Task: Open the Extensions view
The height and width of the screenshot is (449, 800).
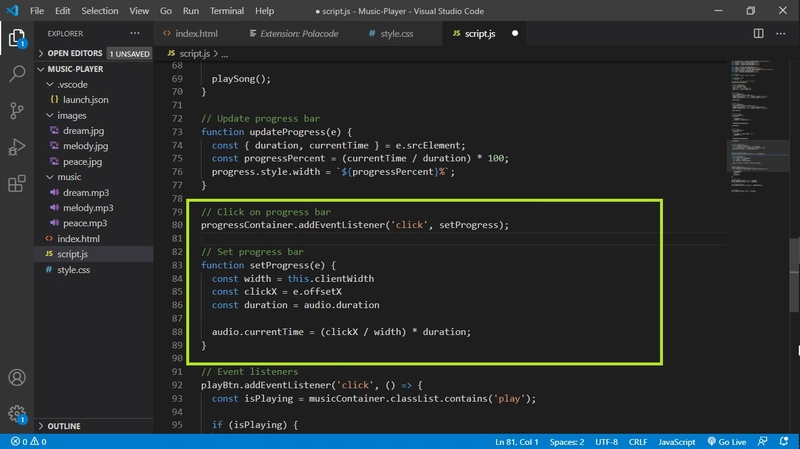Action: coord(17,184)
